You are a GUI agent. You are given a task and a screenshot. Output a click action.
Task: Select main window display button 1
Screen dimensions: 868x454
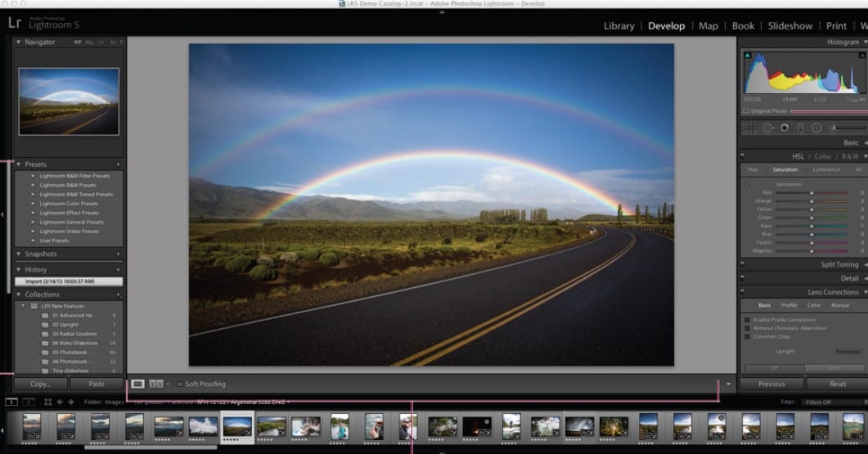pyautogui.click(x=11, y=402)
